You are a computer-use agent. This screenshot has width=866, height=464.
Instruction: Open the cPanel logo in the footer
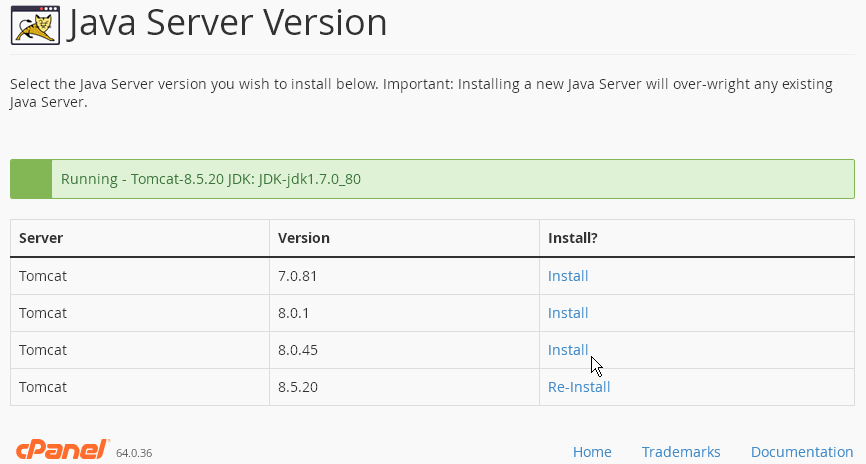[x=63, y=450]
